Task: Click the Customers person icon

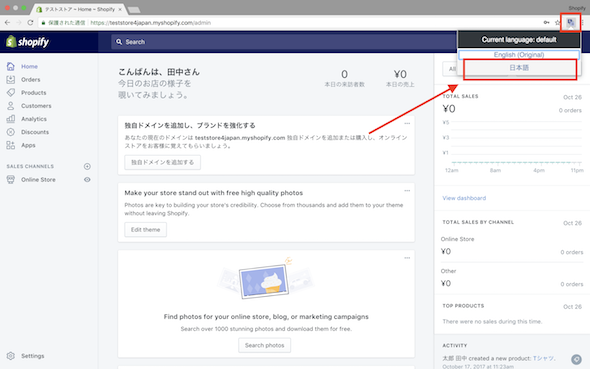Action: pos(11,106)
